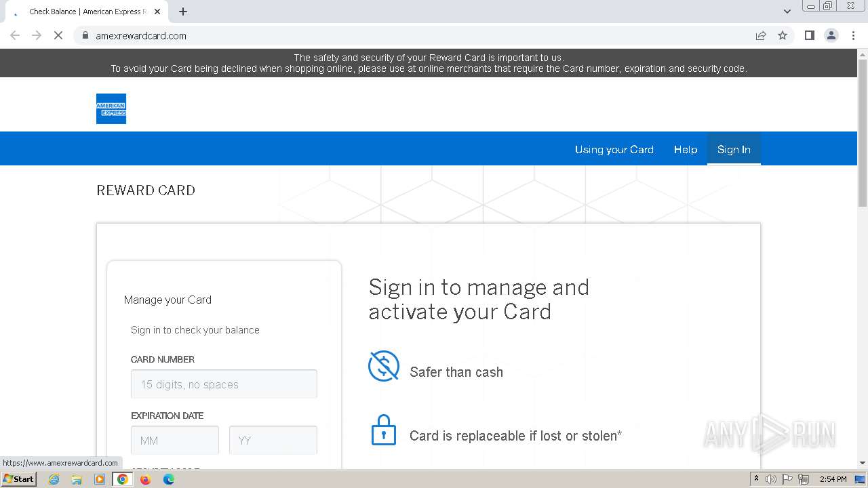This screenshot has height=488, width=868.
Task: Switch to Chrome in taskbar
Action: click(122, 479)
